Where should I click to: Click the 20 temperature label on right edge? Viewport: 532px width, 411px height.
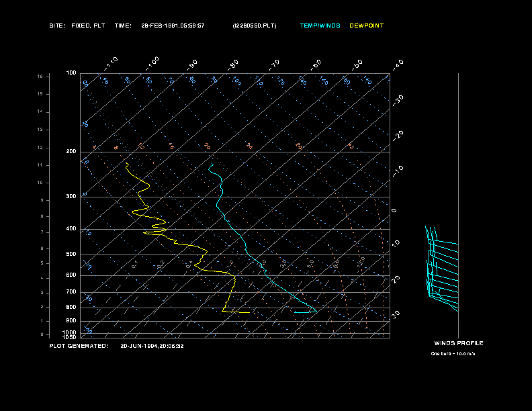pos(396,279)
